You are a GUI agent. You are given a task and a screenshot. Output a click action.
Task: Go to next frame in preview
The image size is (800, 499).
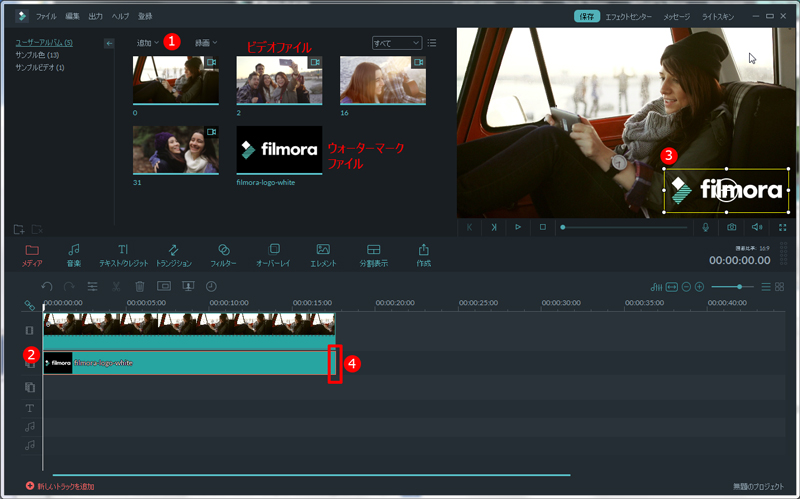point(493,228)
